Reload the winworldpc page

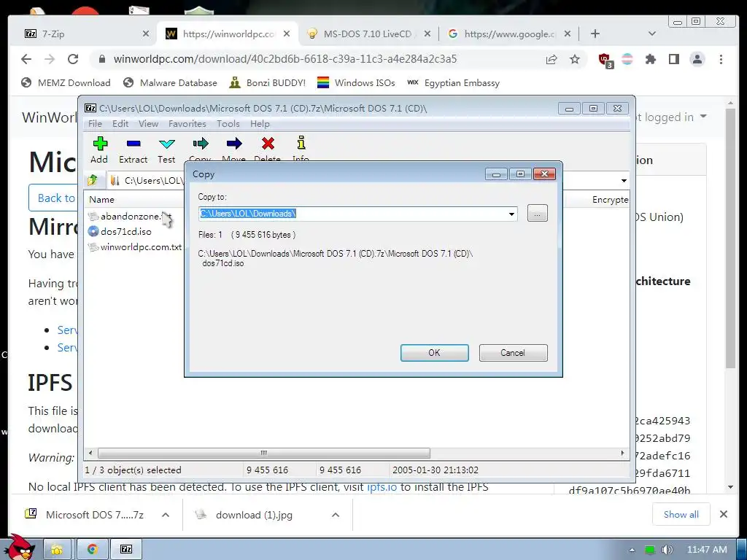pyautogui.click(x=73, y=59)
